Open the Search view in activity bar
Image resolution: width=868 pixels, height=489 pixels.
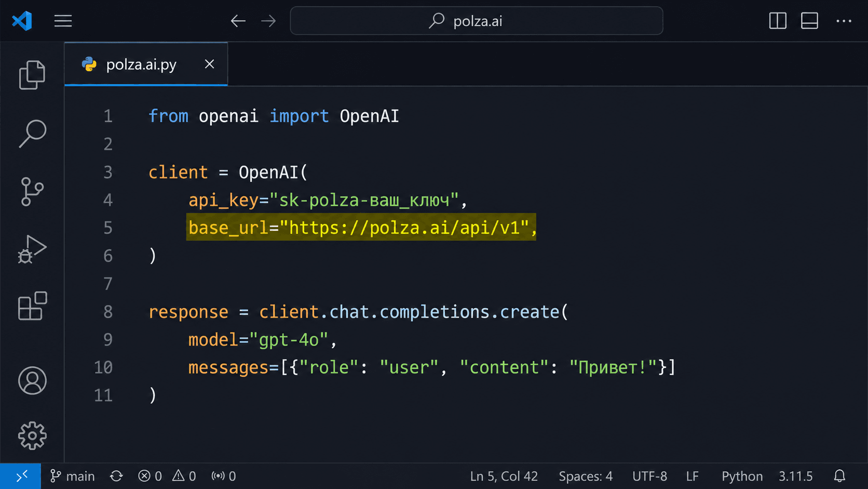[x=32, y=134]
